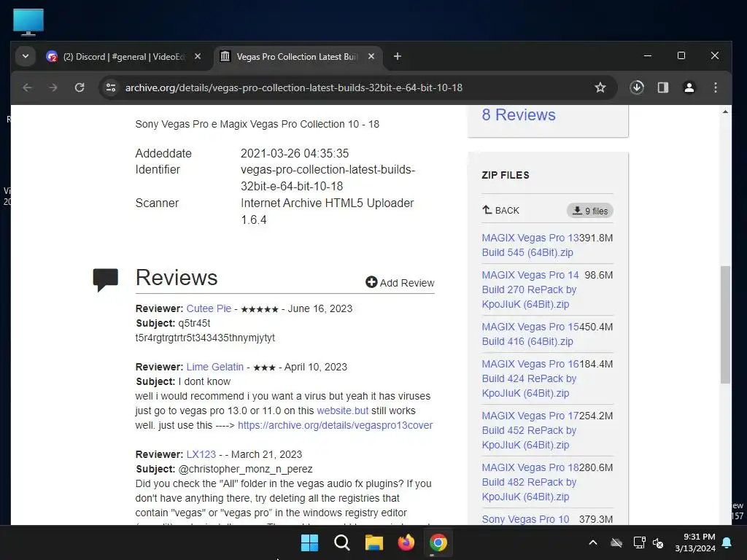Image resolution: width=747 pixels, height=560 pixels.
Task: Launch Firefox from taskbar
Action: [x=406, y=542]
